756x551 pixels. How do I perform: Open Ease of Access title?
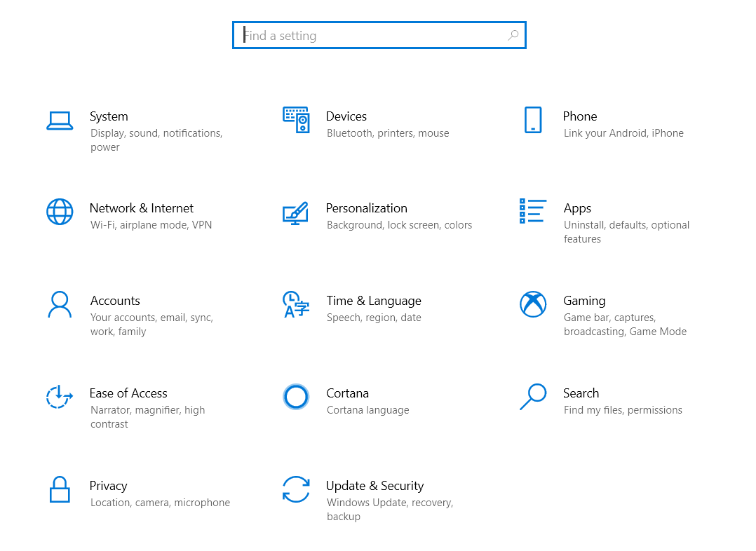tap(128, 393)
